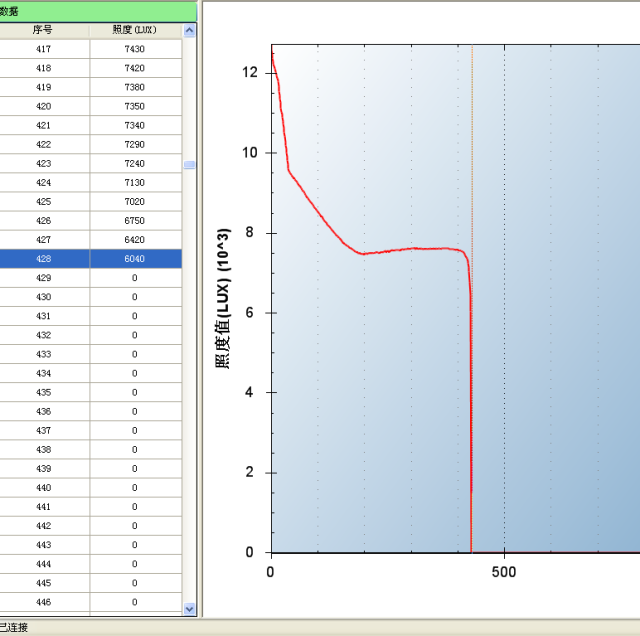Image resolution: width=640 pixels, height=636 pixels.
Task: Select the illuminance value 6750 cell
Action: tap(135, 220)
